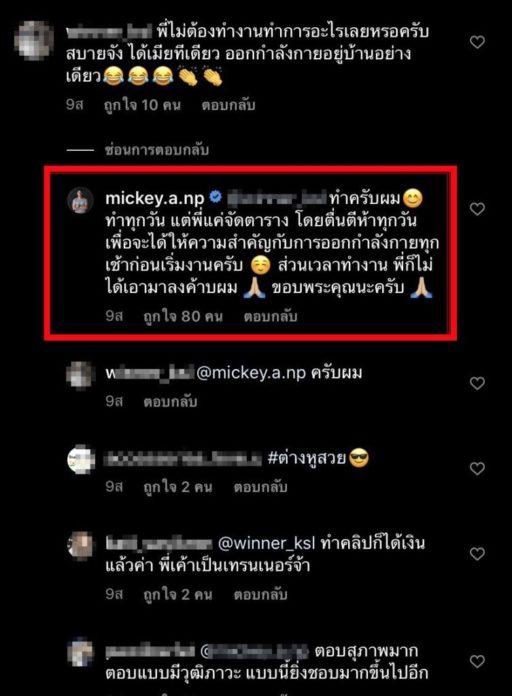
Task: Reply to the '@mickey.a.np ครับผม' comment
Action: [170, 402]
